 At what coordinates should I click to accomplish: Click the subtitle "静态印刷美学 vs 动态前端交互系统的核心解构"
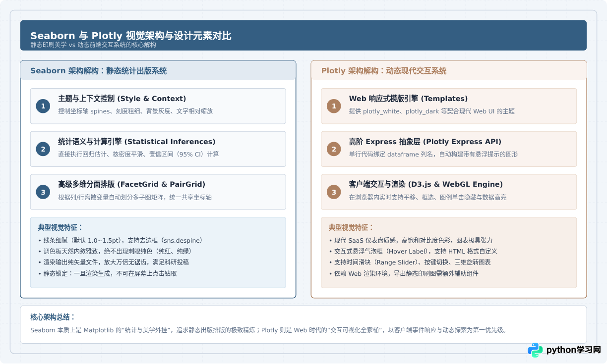coord(93,45)
